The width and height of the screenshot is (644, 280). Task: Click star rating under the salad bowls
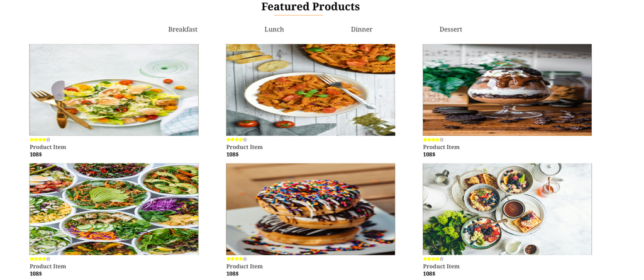point(40,259)
